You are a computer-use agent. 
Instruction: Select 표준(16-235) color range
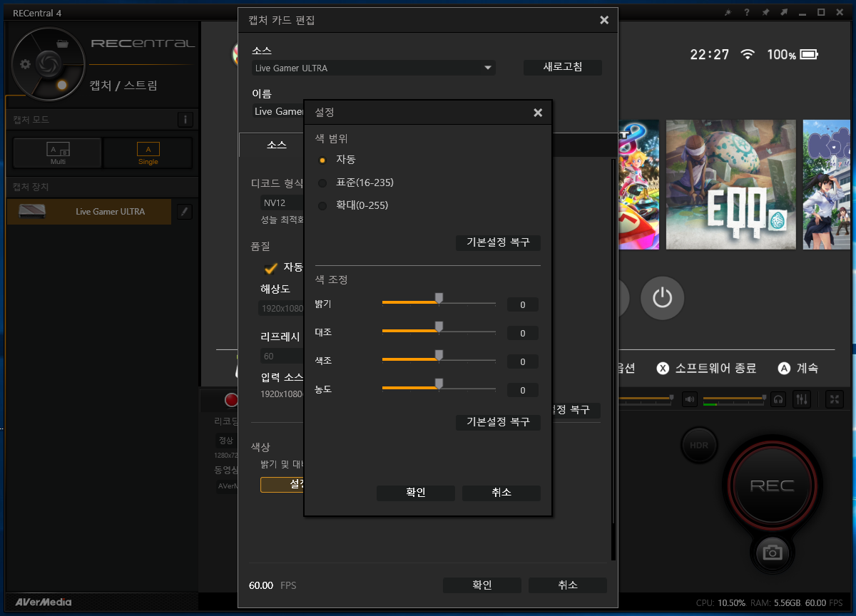tap(356, 183)
